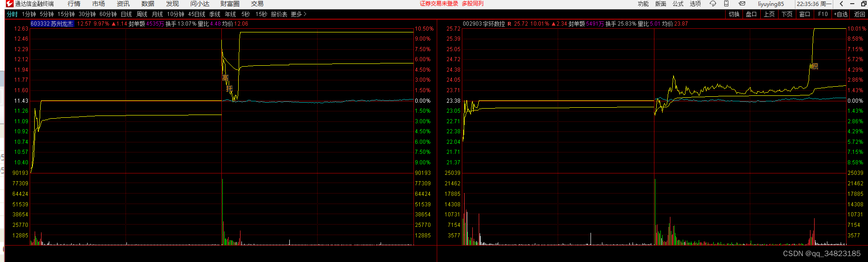
Task: Click the 量比 5.01 value
Action: pos(649,24)
